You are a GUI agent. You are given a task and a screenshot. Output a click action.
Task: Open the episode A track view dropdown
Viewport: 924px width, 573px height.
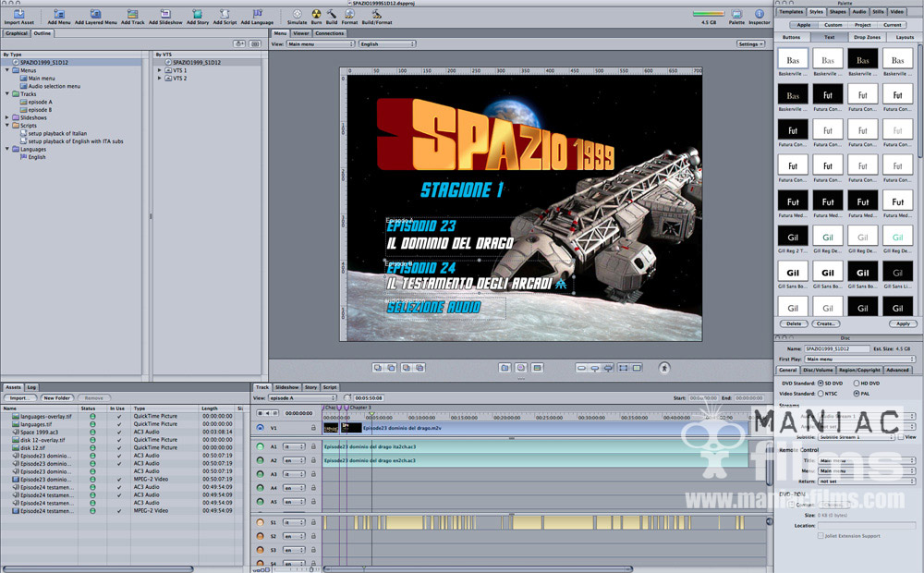(x=302, y=398)
